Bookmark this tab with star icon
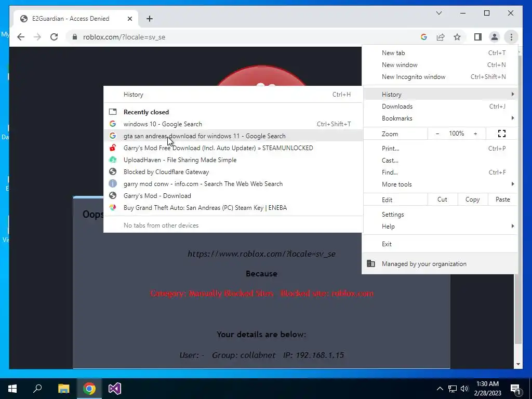Image resolution: width=532 pixels, height=399 pixels. point(457,37)
